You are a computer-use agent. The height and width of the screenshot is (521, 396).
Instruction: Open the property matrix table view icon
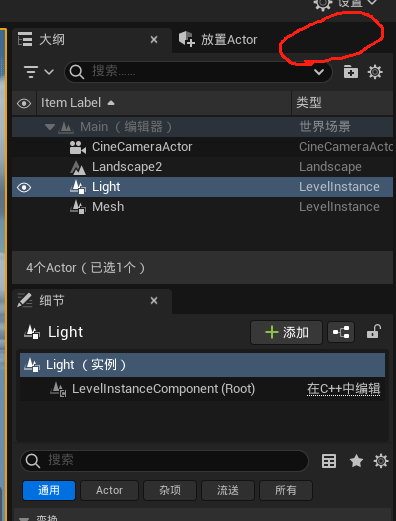(x=329, y=461)
